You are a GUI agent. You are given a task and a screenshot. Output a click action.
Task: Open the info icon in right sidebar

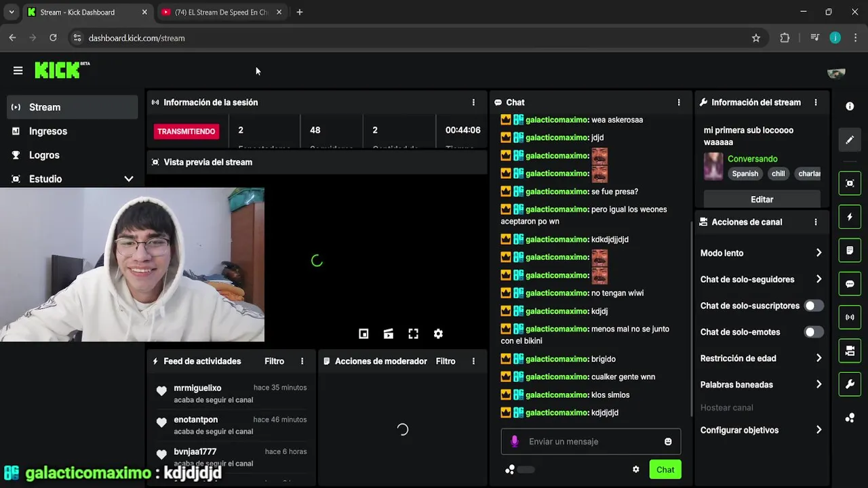coord(850,106)
